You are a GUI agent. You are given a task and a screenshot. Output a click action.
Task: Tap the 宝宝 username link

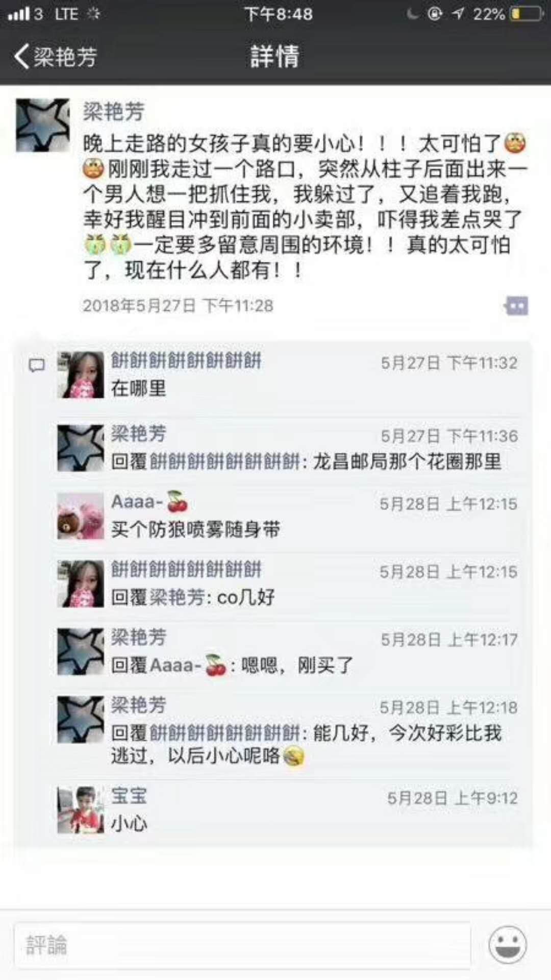(x=129, y=795)
